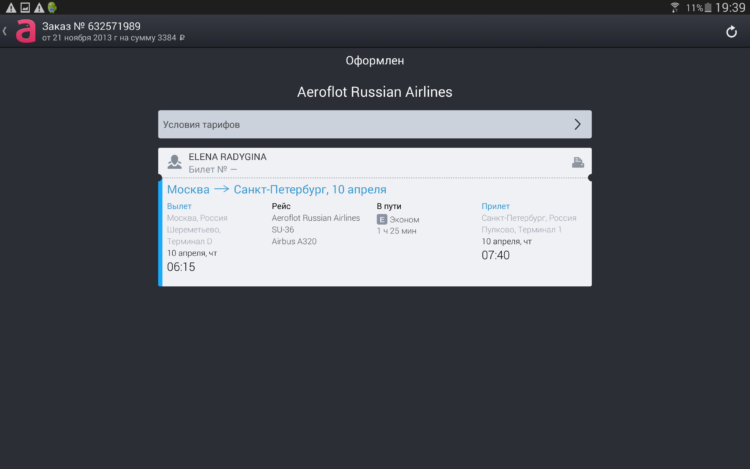The image size is (750, 469).
Task: Click the Economy class E badge
Action: 382,219
